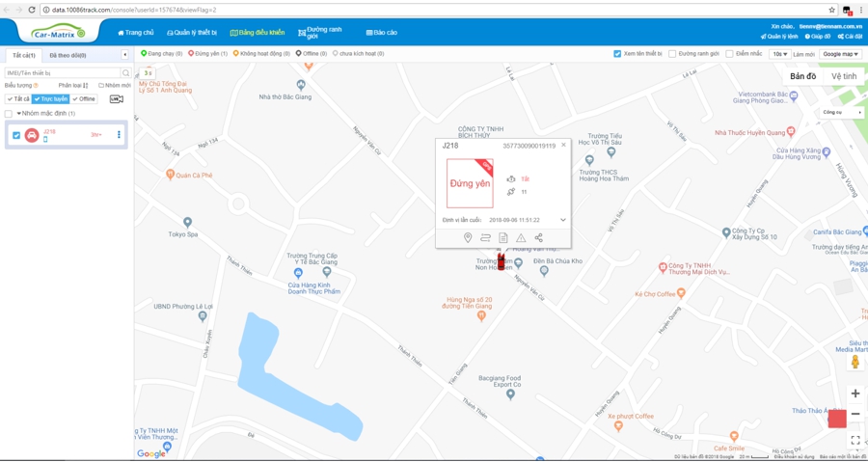The image size is (868, 462).
Task: Click the route playback arrows icon in popup
Action: tap(485, 237)
